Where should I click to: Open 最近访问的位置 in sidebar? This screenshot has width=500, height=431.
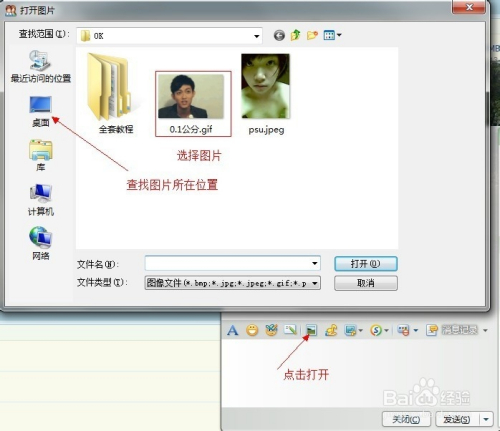[x=41, y=66]
